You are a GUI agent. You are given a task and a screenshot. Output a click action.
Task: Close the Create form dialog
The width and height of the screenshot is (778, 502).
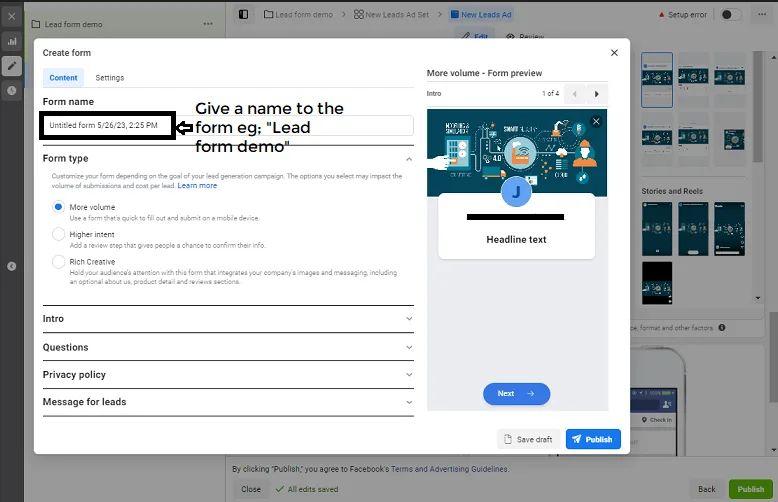(614, 53)
